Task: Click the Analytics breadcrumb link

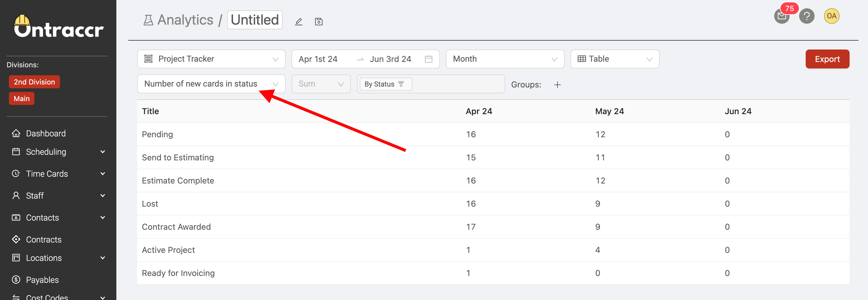Action: [185, 20]
